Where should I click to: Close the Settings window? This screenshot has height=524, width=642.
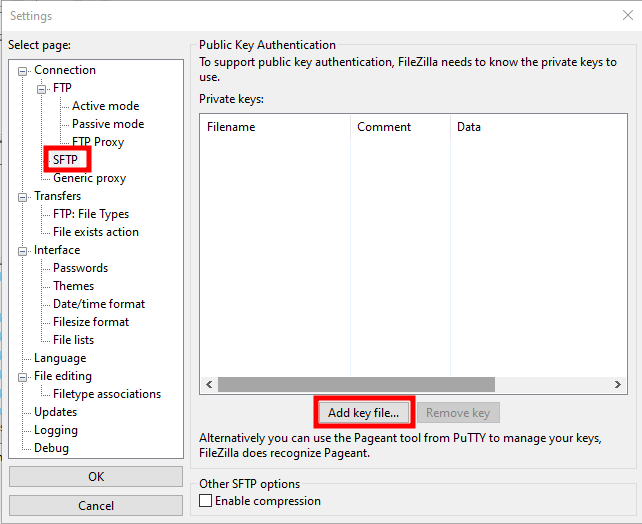tap(628, 16)
